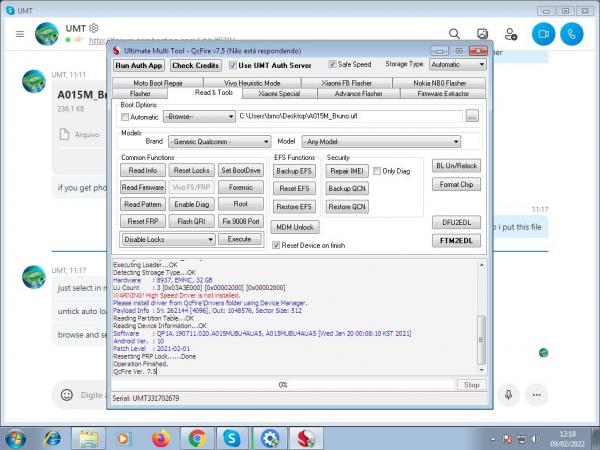The width and height of the screenshot is (600, 450).
Task: Toggle Reset Device on finish checkbox
Action: [276, 245]
